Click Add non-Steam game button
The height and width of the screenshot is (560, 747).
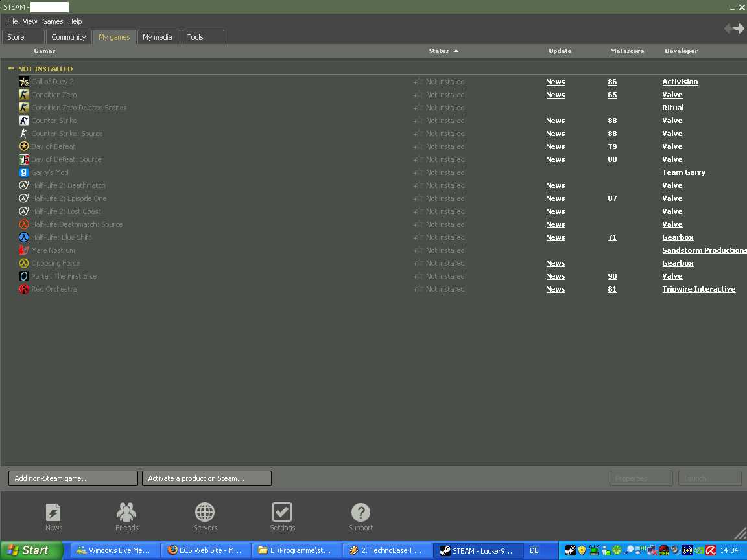[x=73, y=478]
